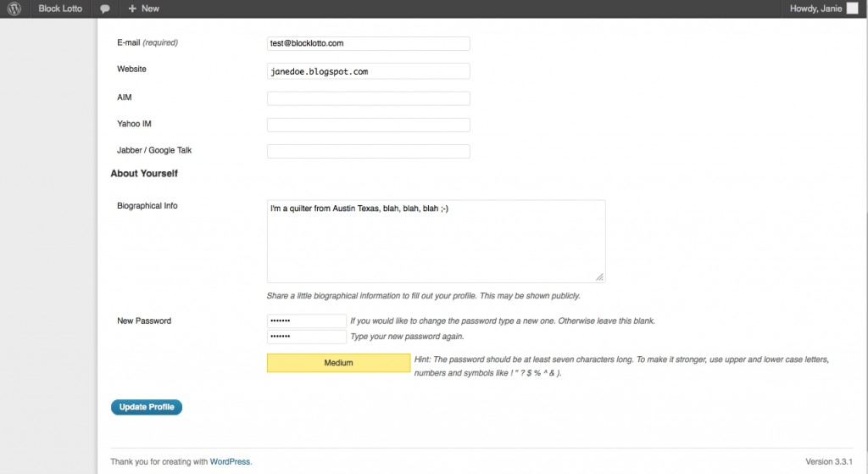Grab the Biographical Info resize handle
This screenshot has height=474, width=868.
599,277
